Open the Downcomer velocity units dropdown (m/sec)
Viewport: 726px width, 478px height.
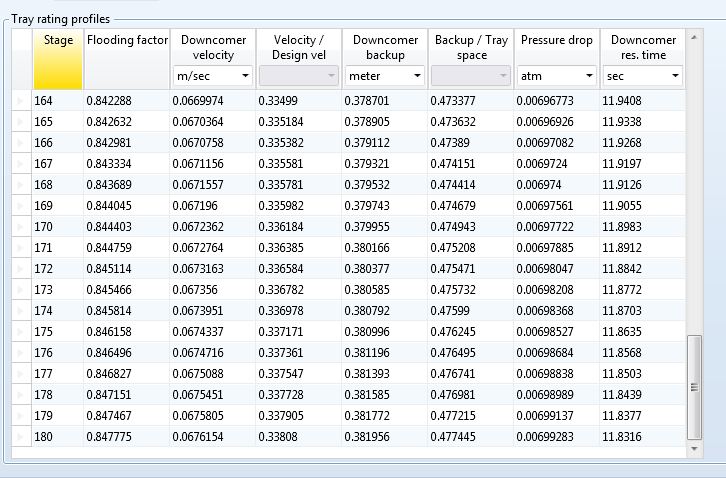pyautogui.click(x=213, y=76)
